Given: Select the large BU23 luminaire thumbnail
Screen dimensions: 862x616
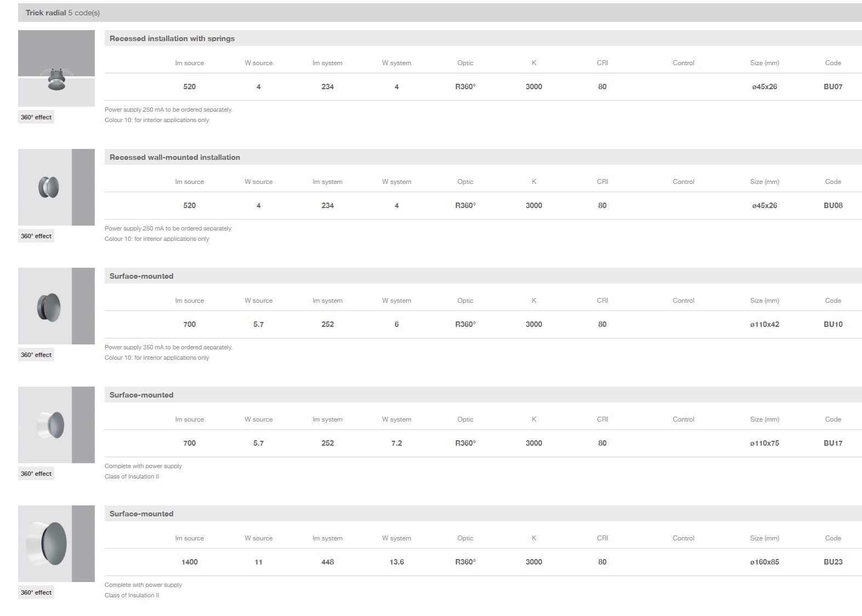Looking at the screenshot, I should pos(56,544).
